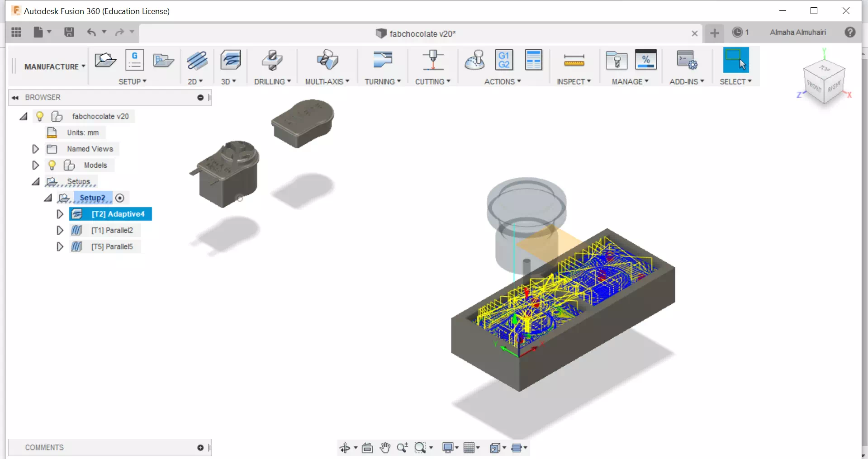The image size is (868, 459).
Task: Open the MANUFACTURE workspace dropdown
Action: tap(55, 66)
